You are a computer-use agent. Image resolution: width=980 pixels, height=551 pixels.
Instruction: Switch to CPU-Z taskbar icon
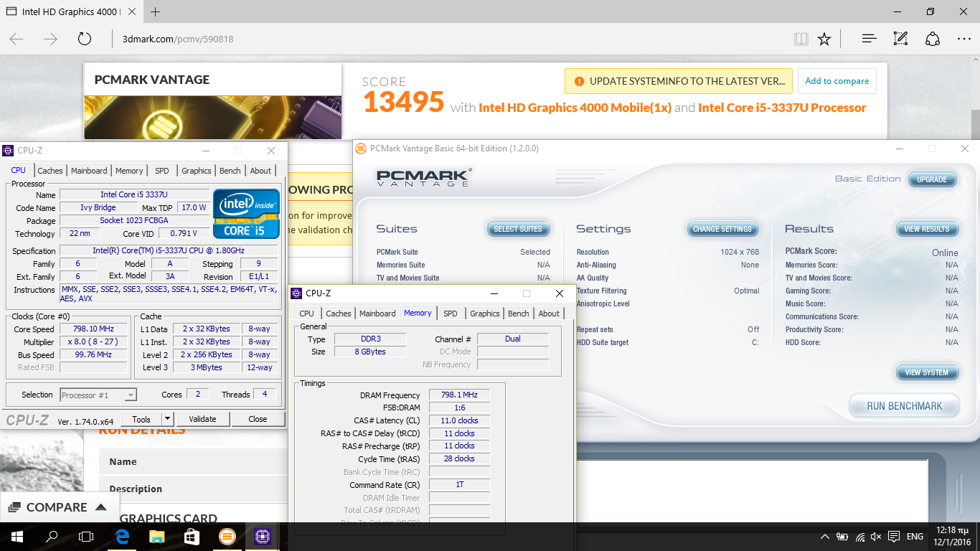pos(262,536)
